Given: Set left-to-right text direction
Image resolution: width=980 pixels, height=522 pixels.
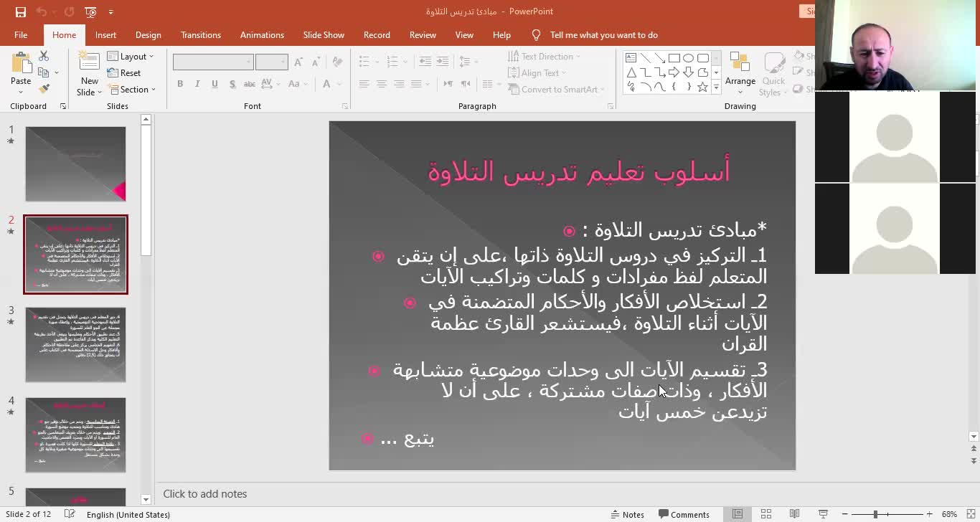Looking at the screenshot, I should point(448,84).
